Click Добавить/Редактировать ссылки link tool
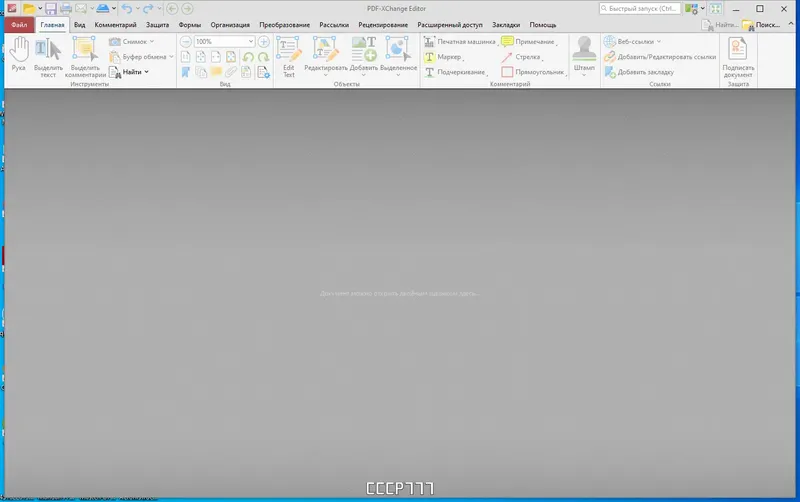The width and height of the screenshot is (800, 502). [x=660, y=57]
